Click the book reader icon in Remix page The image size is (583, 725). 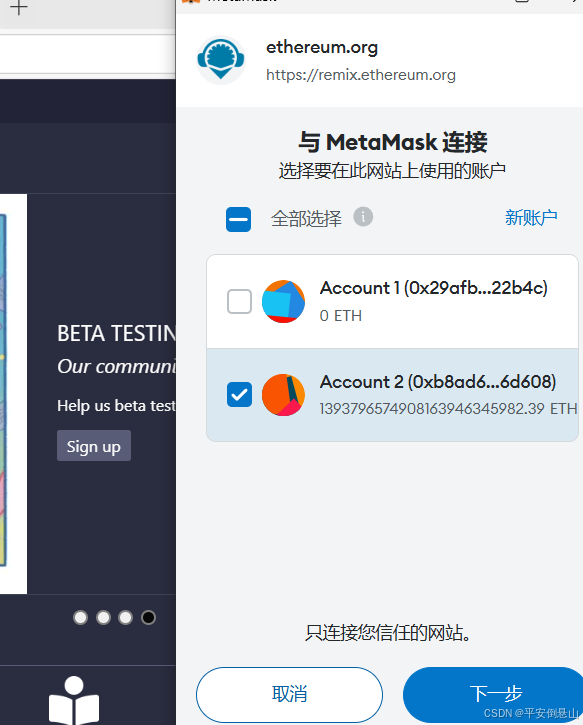pos(74,700)
